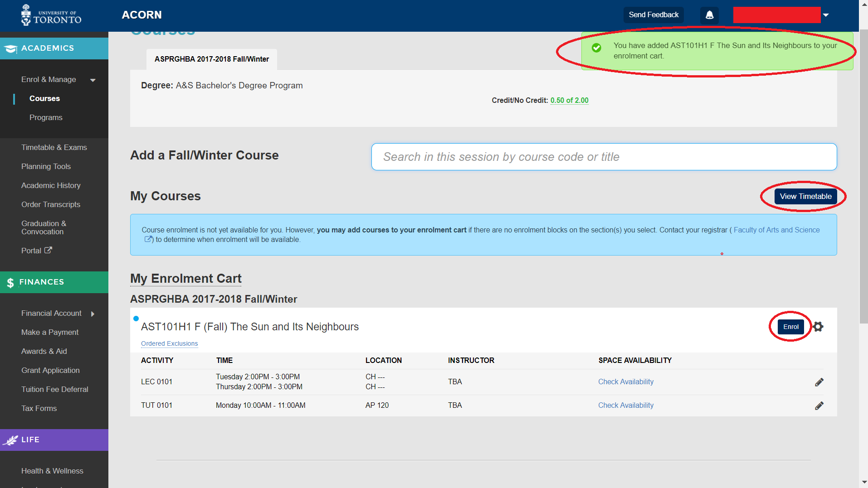The height and width of the screenshot is (488, 868).
Task: Edit LEC 0101 with pencil icon
Action: click(819, 382)
